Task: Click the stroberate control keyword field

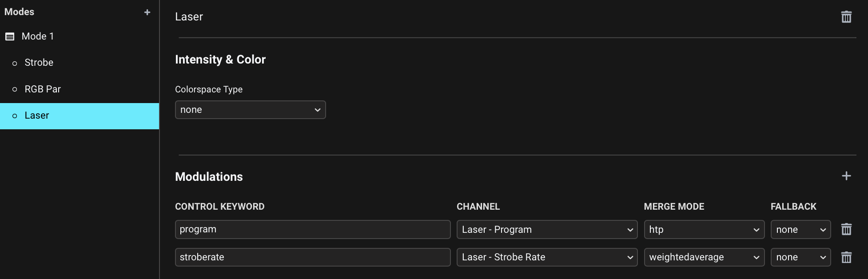Action: 312,257
